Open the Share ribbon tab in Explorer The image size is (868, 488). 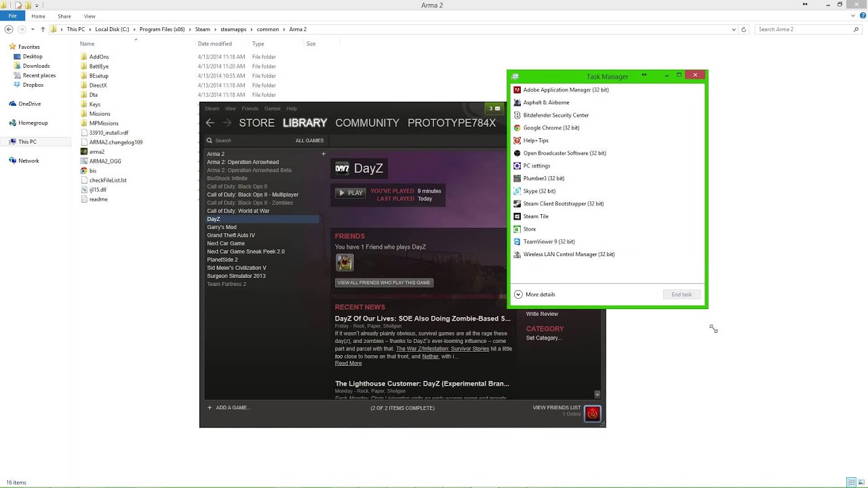click(64, 16)
